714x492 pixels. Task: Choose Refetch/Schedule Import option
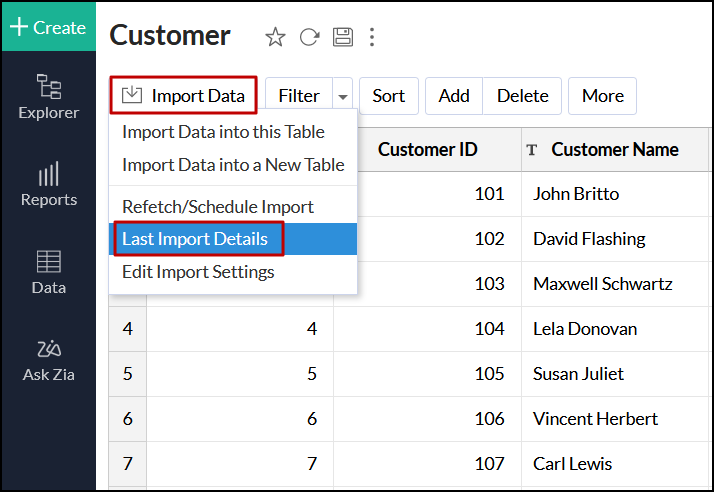coord(217,207)
